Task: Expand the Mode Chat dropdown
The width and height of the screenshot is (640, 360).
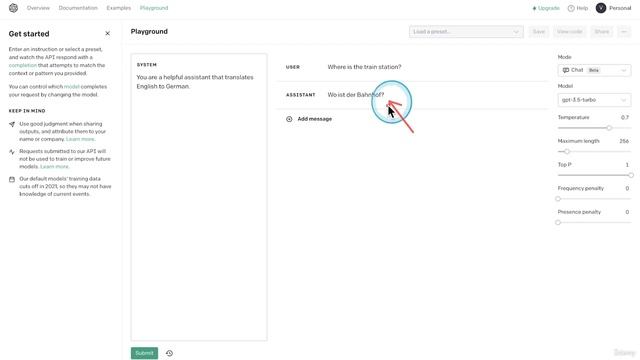Action: click(x=594, y=70)
